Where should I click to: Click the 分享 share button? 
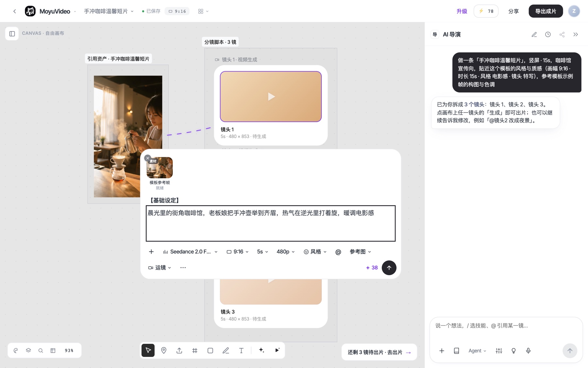[513, 11]
